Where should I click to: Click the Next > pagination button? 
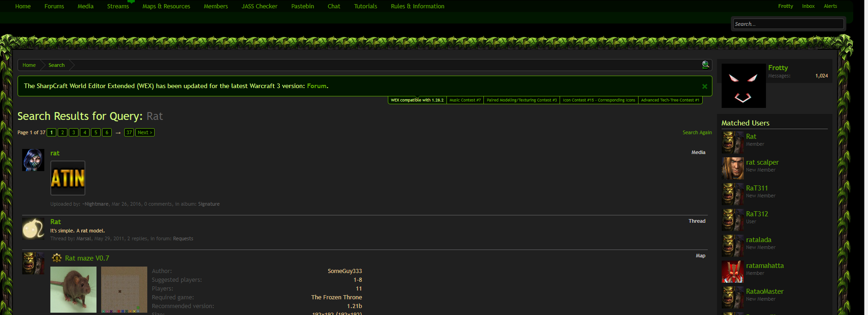click(145, 132)
